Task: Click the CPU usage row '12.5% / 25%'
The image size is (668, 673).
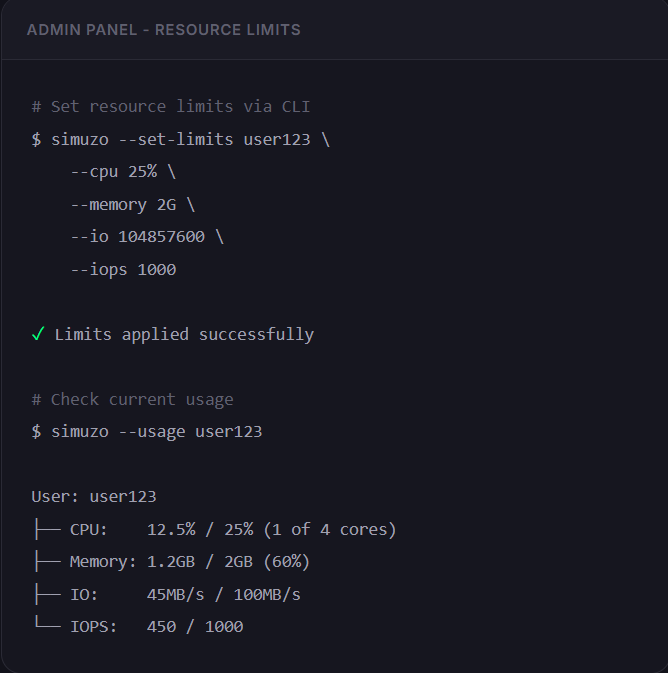Action: [x=215, y=529]
